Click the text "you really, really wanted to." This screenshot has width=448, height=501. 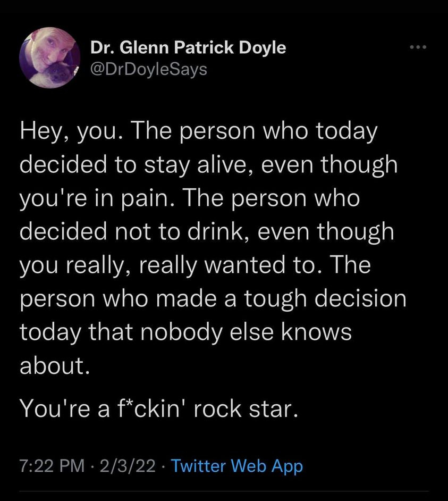coord(159,265)
